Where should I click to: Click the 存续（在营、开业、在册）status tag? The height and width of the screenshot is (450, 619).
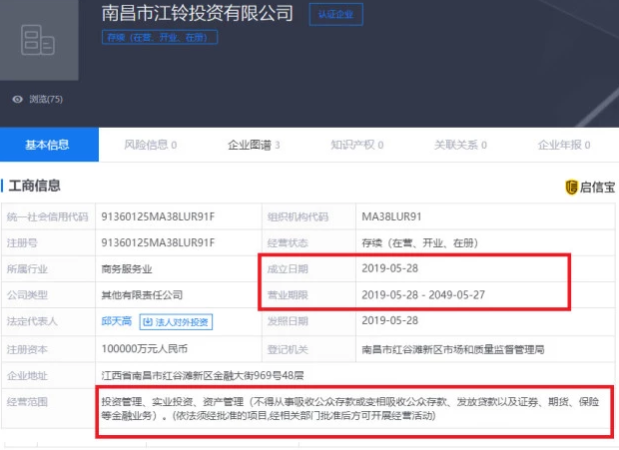coord(160,38)
